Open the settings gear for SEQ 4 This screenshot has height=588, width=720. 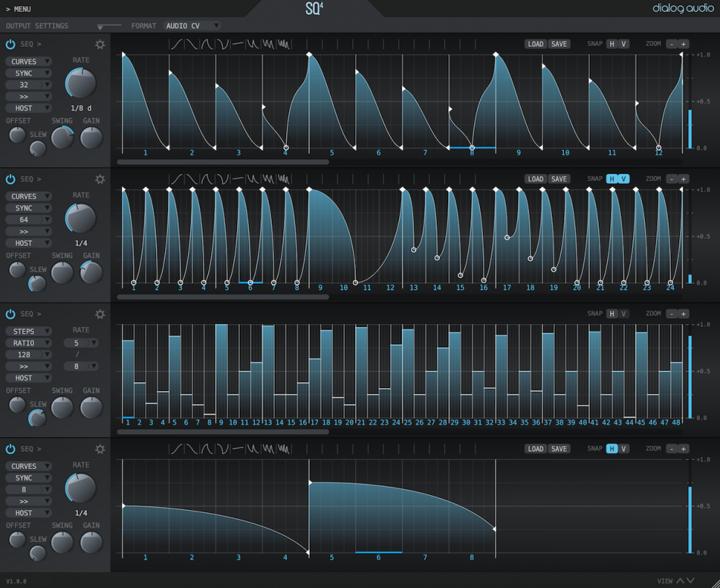[x=99, y=449]
